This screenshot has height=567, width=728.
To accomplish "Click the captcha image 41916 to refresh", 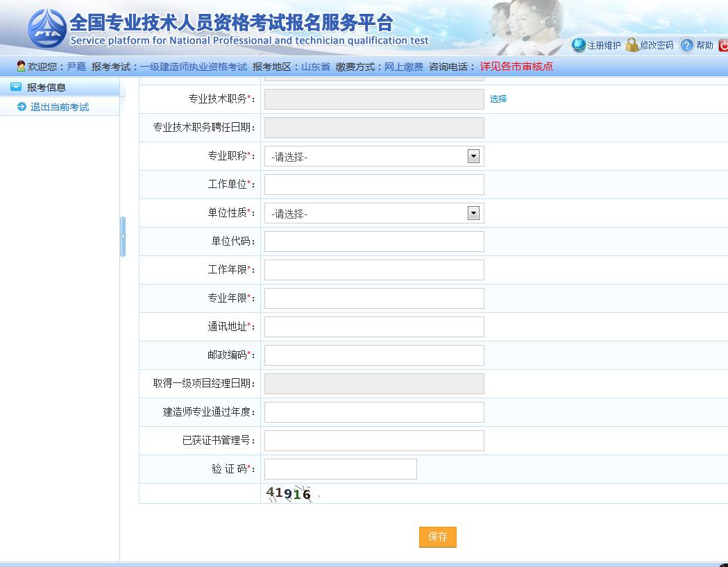I will [x=289, y=494].
